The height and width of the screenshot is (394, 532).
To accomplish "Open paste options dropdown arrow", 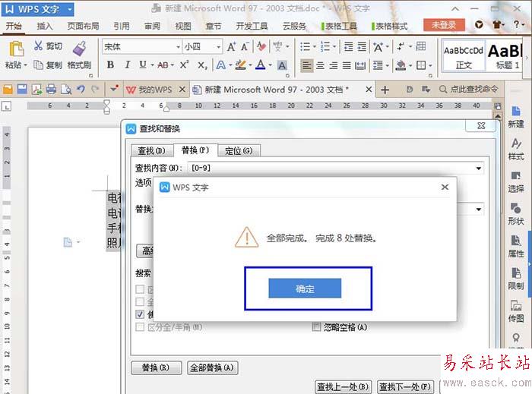I will pyautogui.click(x=25, y=65).
